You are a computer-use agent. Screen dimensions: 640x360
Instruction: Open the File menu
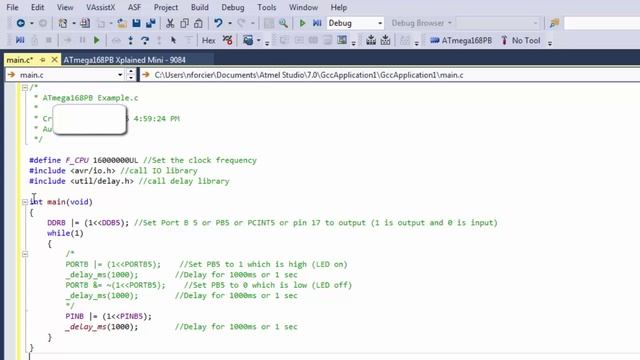point(12,7)
